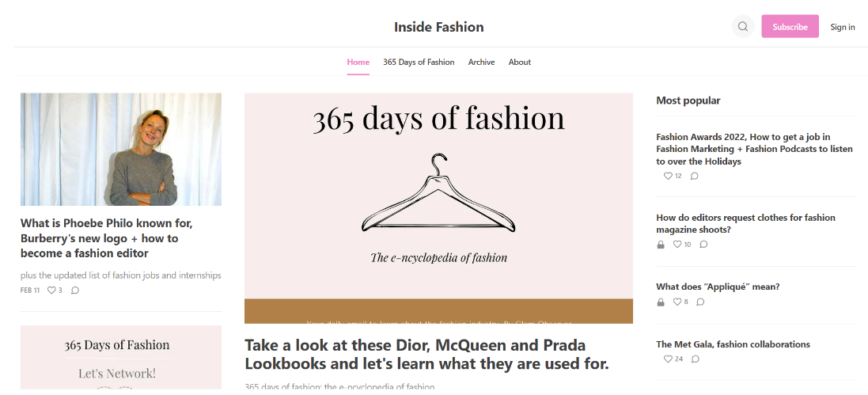
Task: Open the About tab
Action: point(520,62)
